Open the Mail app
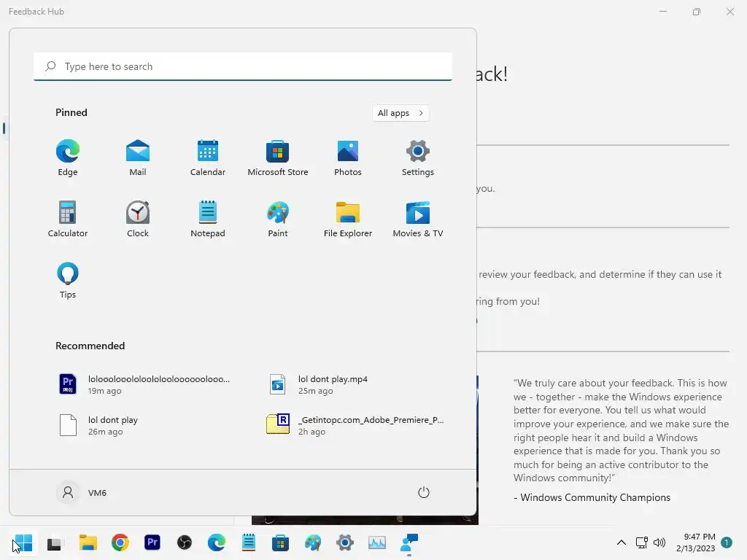The height and width of the screenshot is (560, 747). click(x=138, y=158)
